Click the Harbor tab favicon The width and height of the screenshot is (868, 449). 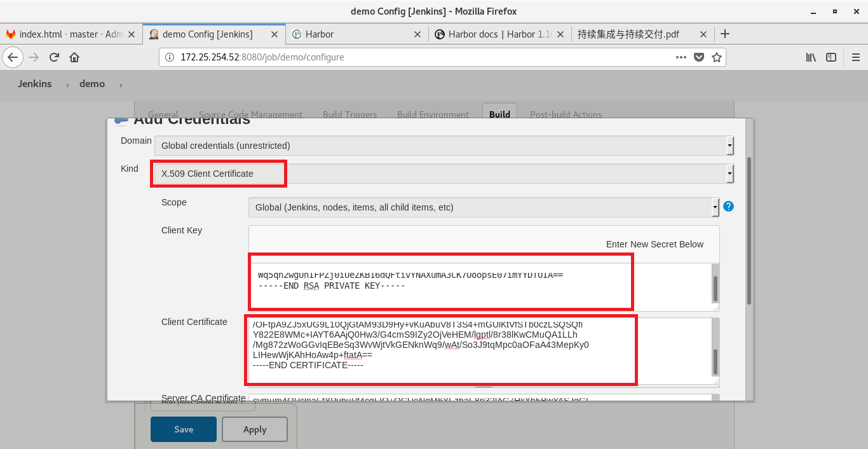[297, 34]
